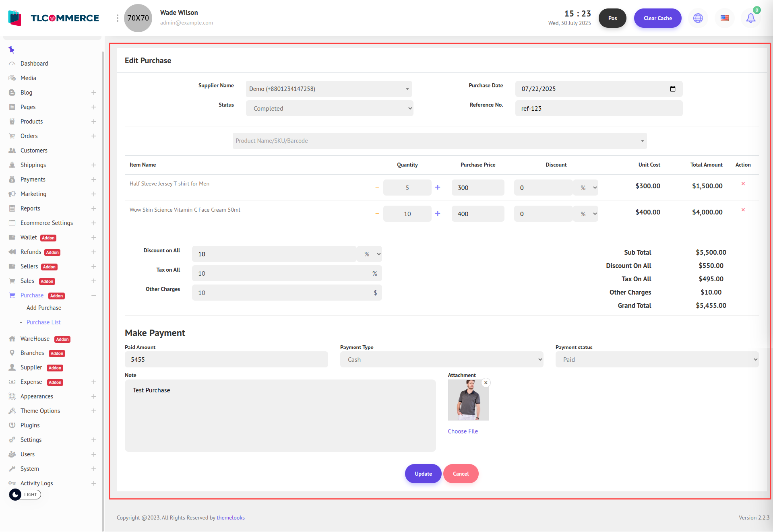
Task: Remove the Half Sleeve Jersey item row
Action: (x=743, y=184)
